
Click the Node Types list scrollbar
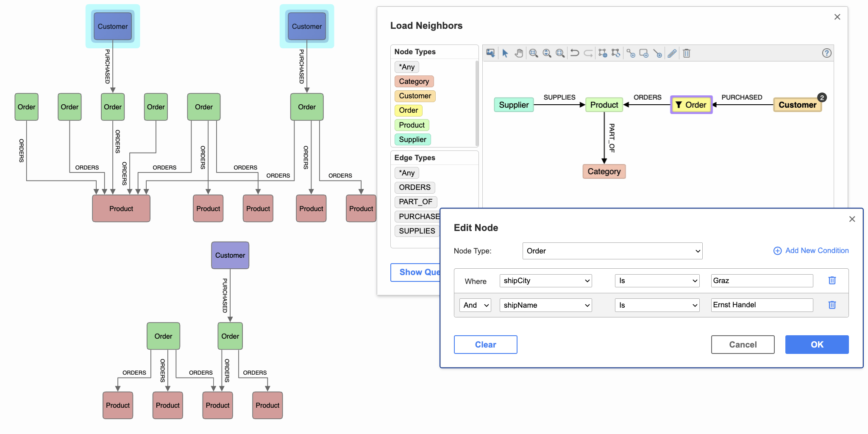[x=477, y=103]
